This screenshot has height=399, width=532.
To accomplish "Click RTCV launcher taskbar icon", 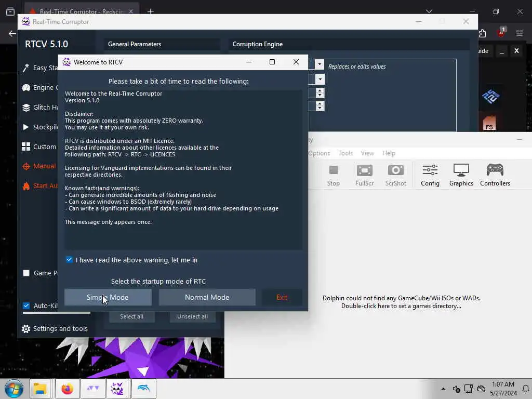I will 92,389.
